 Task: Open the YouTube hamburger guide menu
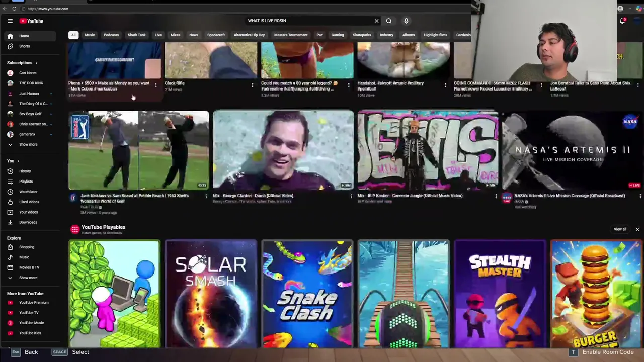click(10, 21)
